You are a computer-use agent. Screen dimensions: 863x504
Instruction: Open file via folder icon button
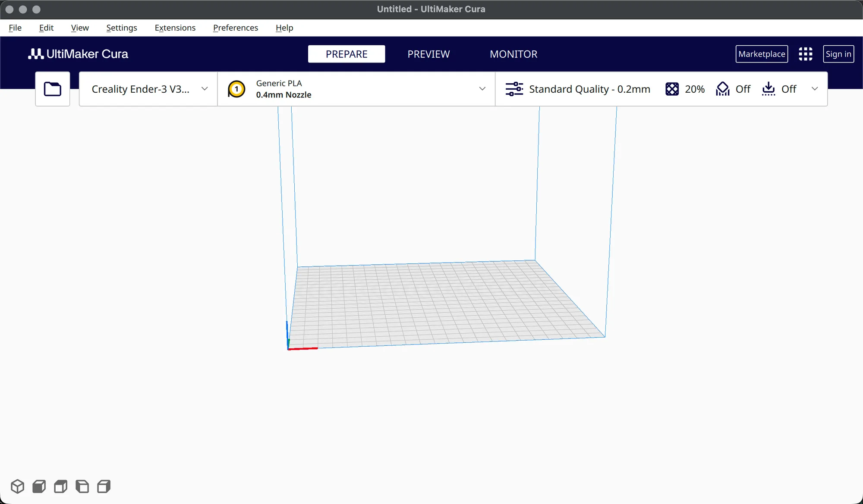coord(53,89)
